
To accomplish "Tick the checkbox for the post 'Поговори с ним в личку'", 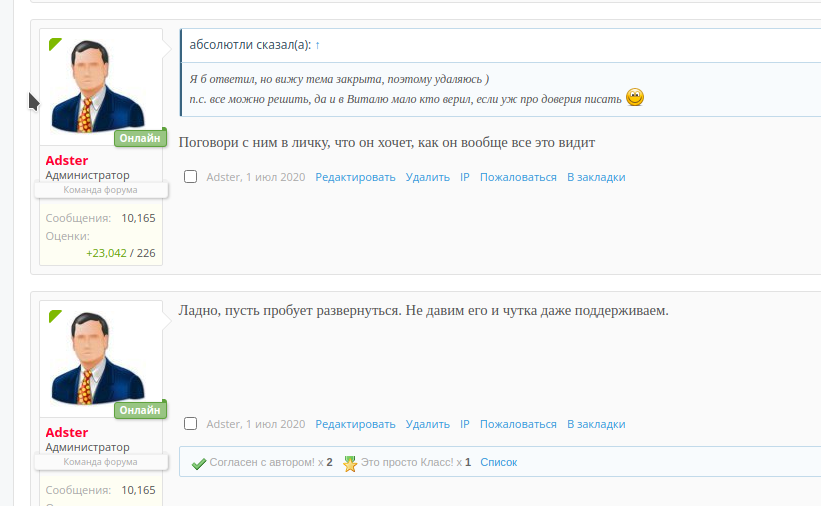I will point(191,177).
